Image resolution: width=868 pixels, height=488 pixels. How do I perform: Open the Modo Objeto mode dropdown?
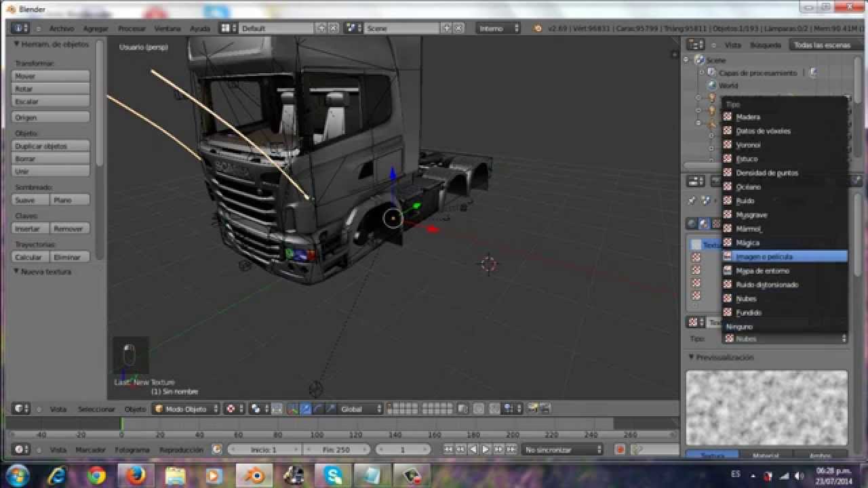coord(186,409)
